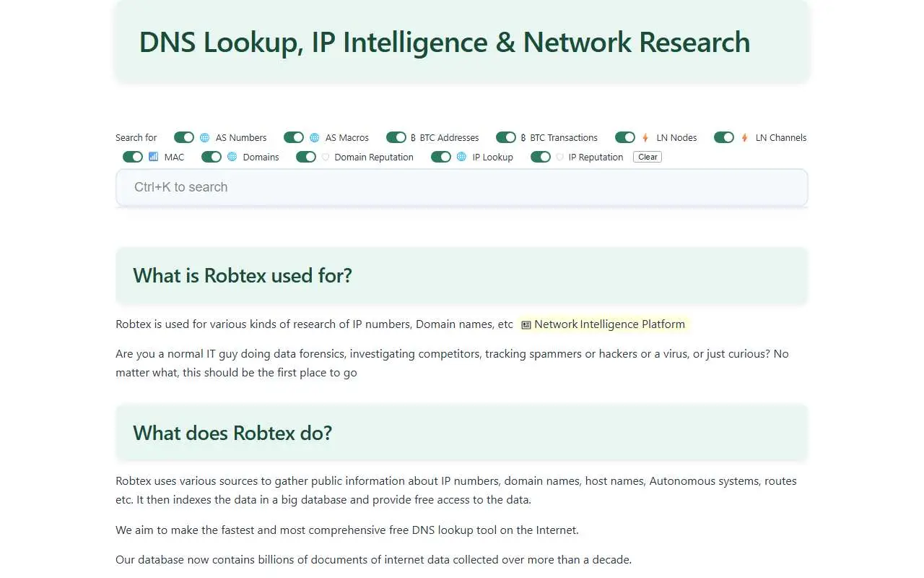Toggle the AS Numbers search switch
The image size is (924, 578).
[184, 137]
